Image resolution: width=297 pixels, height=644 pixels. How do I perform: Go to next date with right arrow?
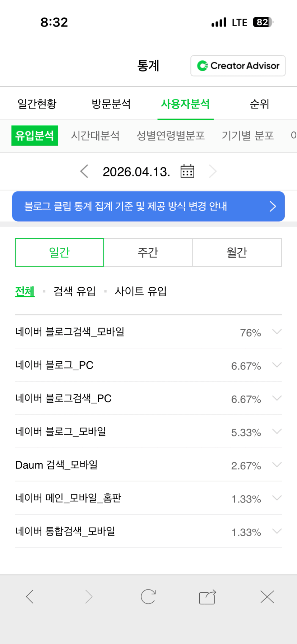coord(213,171)
